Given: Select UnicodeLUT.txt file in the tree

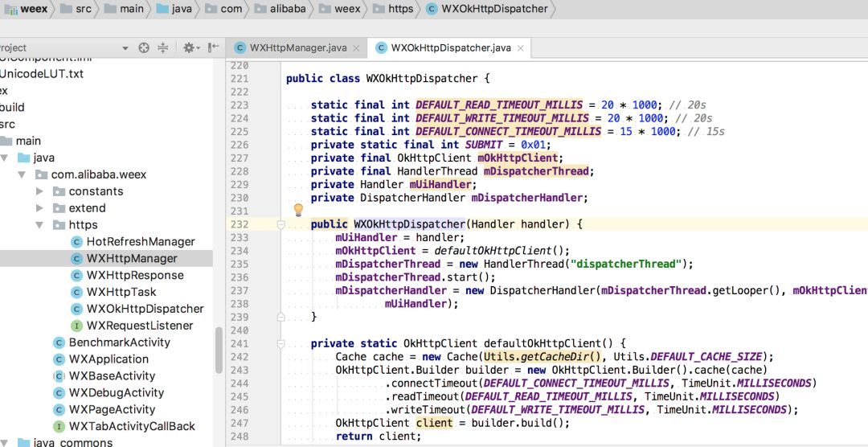Looking at the screenshot, I should (42, 74).
